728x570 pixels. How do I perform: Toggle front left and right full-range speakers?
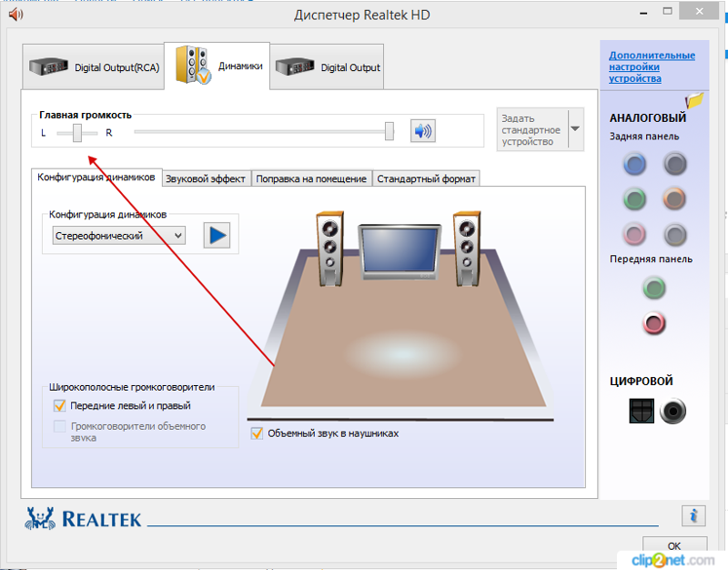point(59,405)
